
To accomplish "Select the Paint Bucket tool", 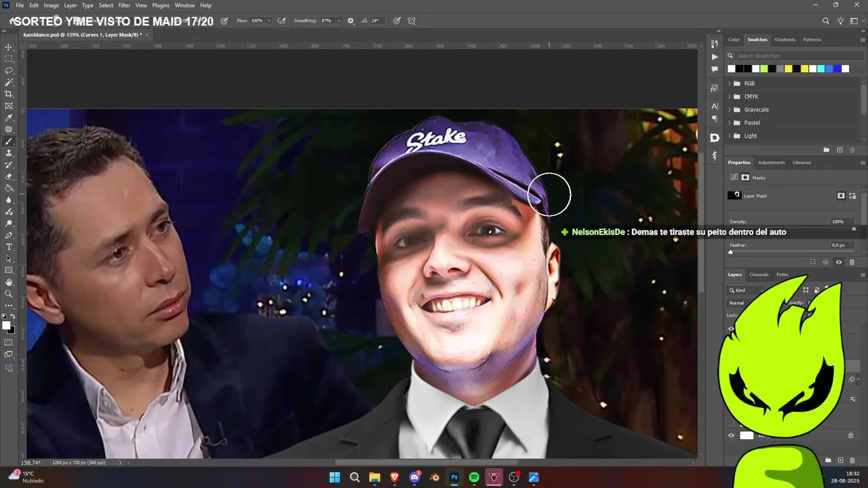I will pos(9,188).
